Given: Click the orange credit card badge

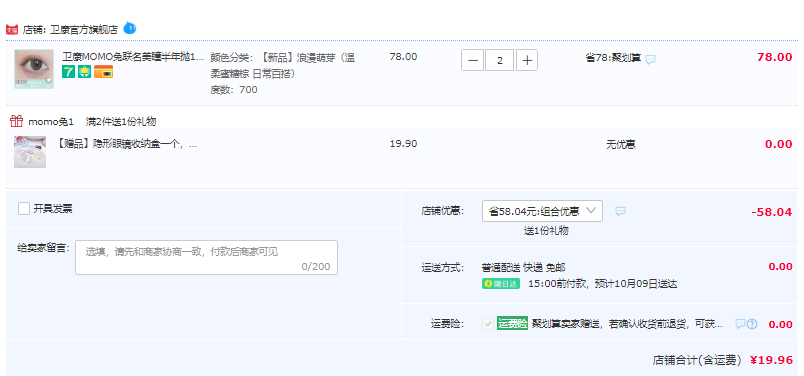Looking at the screenshot, I should pos(103,72).
